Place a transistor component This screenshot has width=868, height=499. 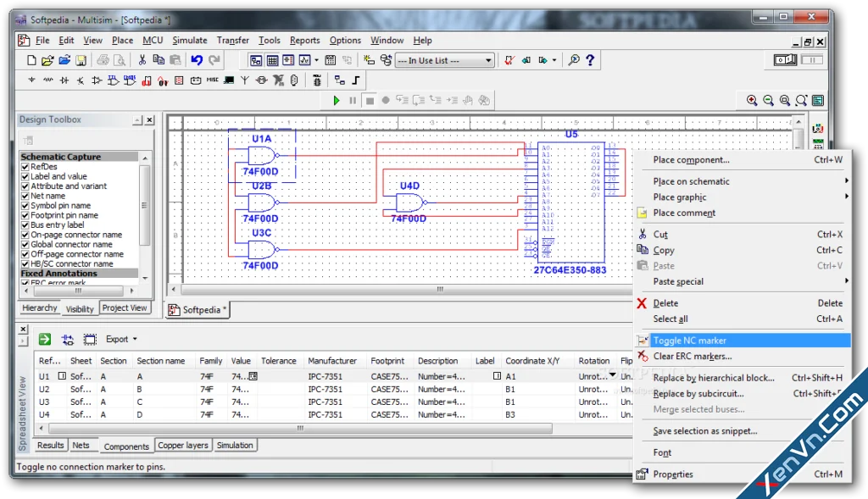coord(81,80)
